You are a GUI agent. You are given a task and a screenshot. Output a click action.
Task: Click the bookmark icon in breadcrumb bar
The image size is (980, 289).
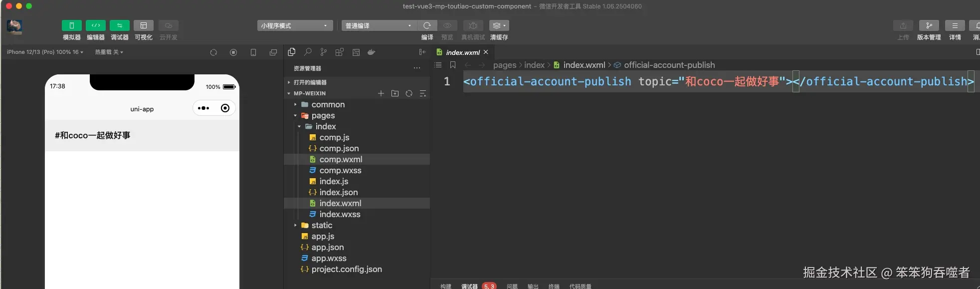(453, 65)
